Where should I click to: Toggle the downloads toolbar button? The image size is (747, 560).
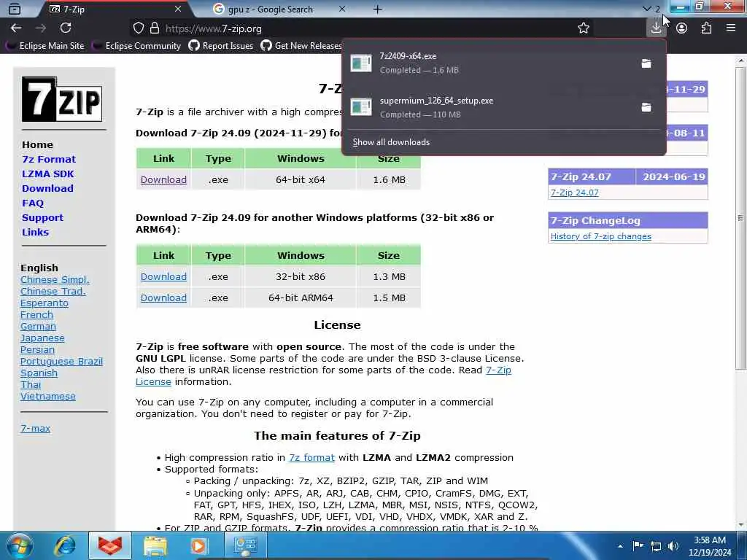click(656, 28)
